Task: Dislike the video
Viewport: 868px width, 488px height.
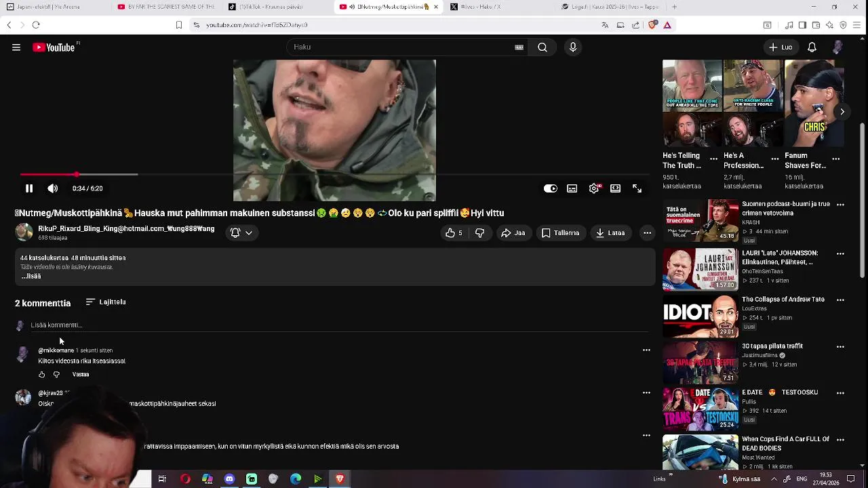Action: tap(480, 232)
